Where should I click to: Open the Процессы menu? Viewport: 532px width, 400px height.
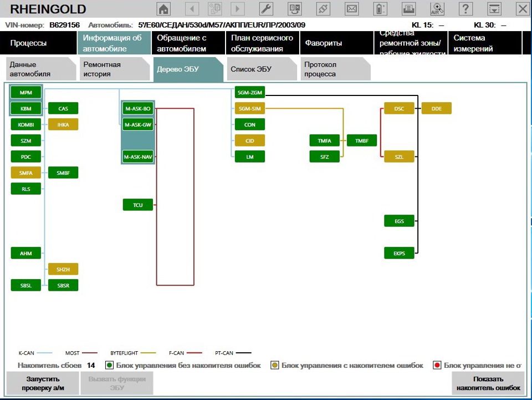[x=38, y=43]
